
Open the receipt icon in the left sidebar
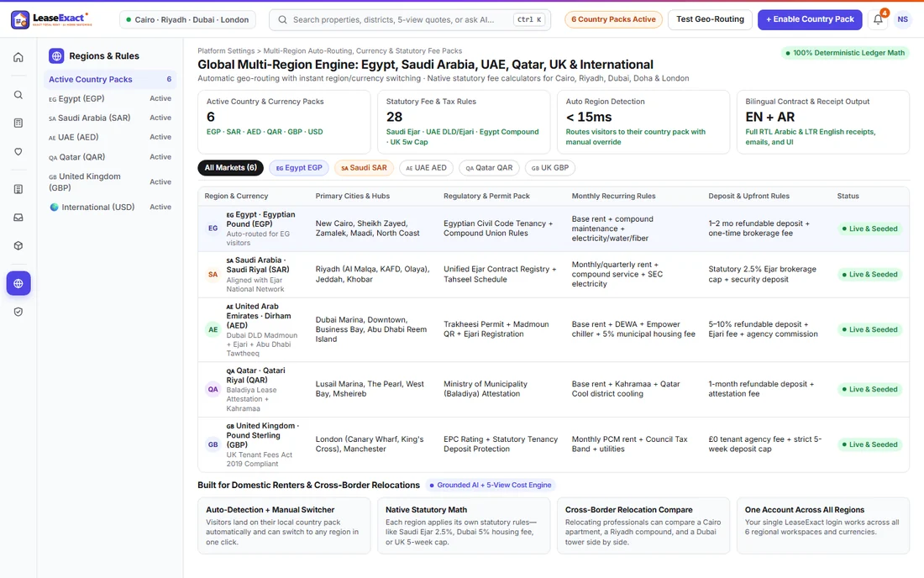(x=18, y=189)
